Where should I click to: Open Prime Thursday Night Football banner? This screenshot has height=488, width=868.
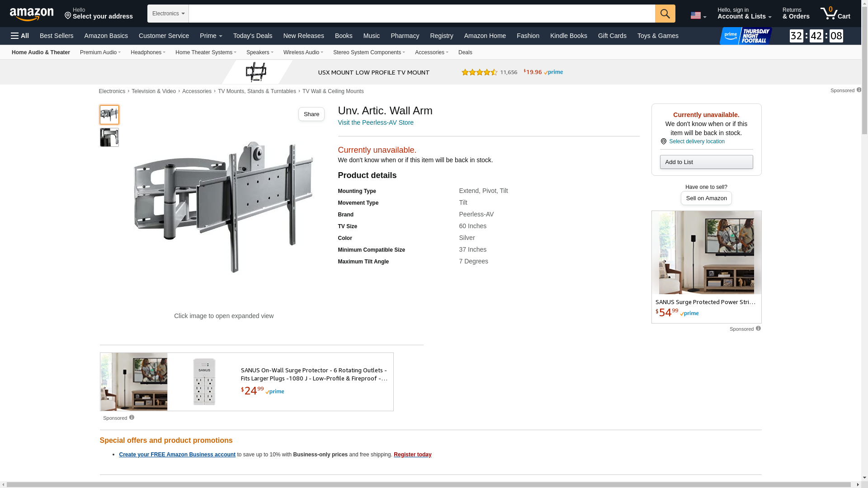(x=745, y=36)
